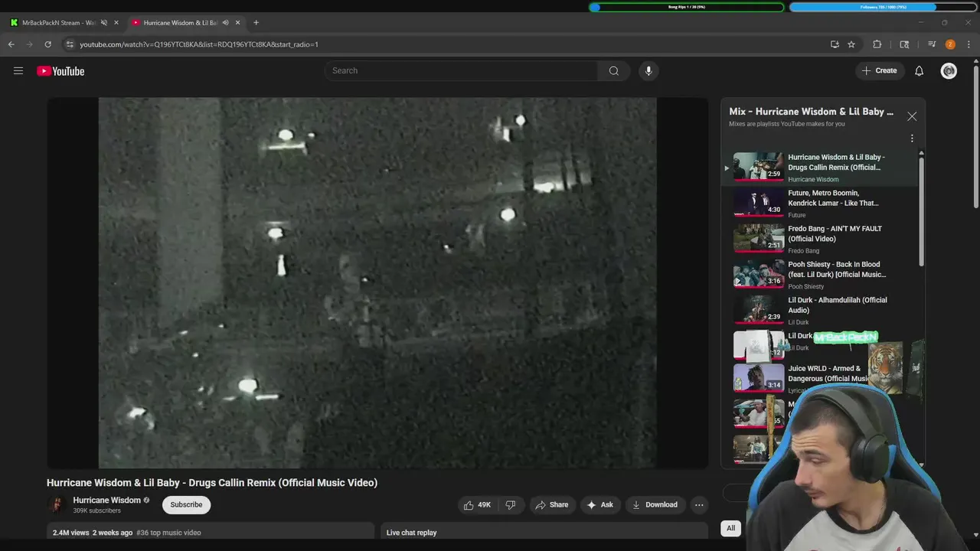Play Pooh Shiesty Back In Blood from mix

(819, 275)
